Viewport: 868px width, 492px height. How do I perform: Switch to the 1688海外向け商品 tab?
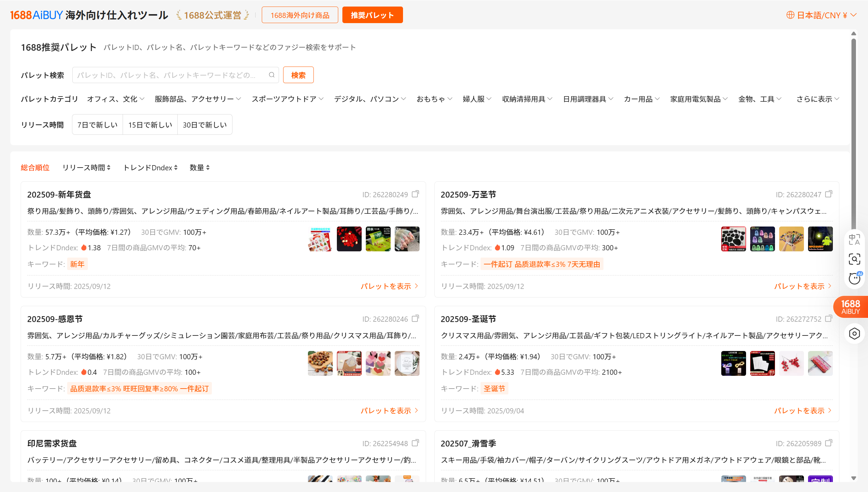click(300, 15)
